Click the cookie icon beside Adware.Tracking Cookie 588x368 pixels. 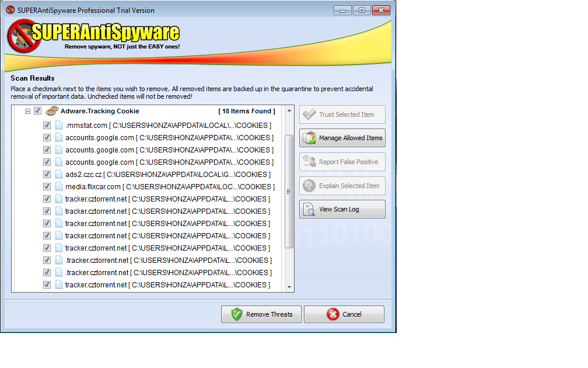coord(52,111)
